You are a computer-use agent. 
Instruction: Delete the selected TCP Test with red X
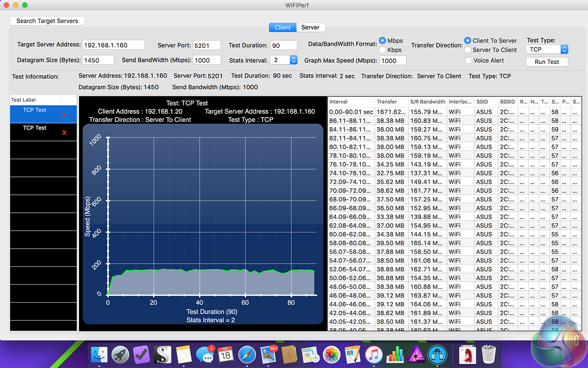[64, 115]
